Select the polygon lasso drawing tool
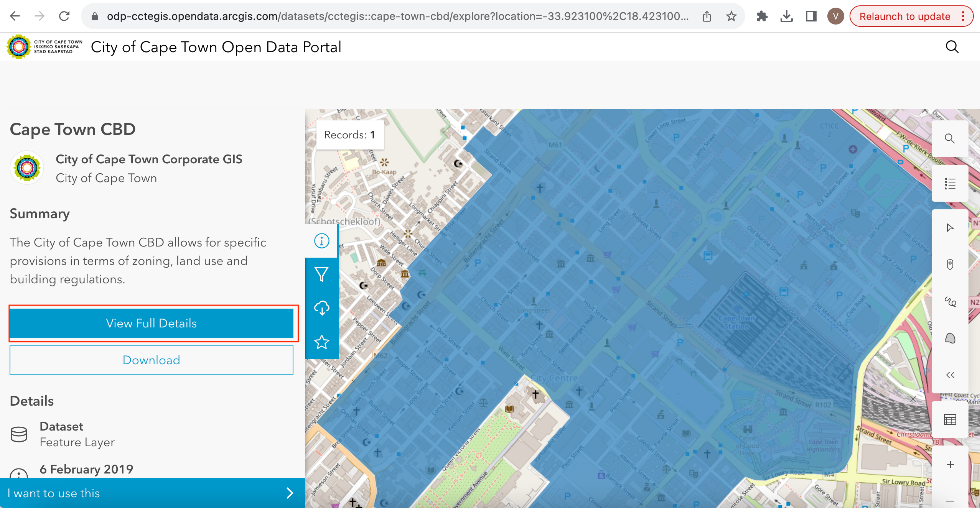This screenshot has height=508, width=980. (x=950, y=338)
